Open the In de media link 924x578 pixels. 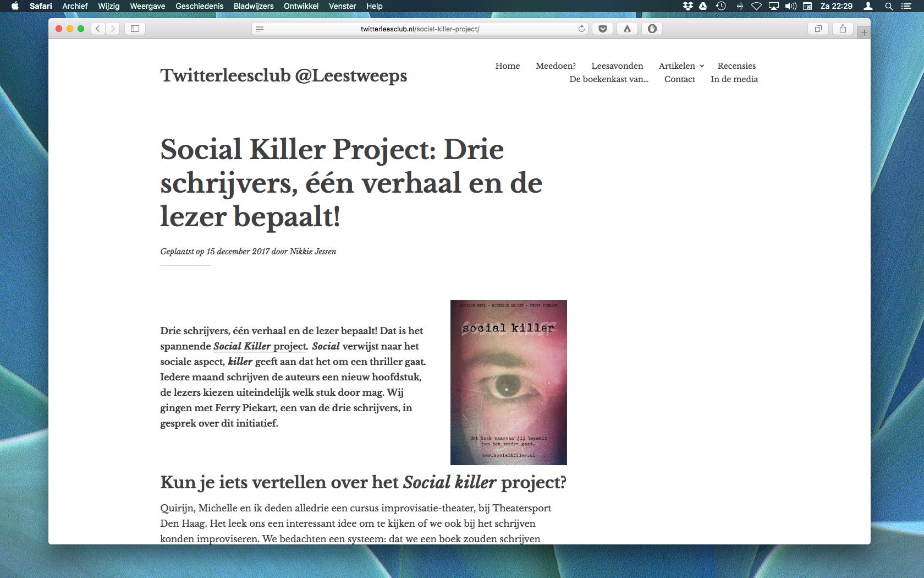tap(734, 79)
